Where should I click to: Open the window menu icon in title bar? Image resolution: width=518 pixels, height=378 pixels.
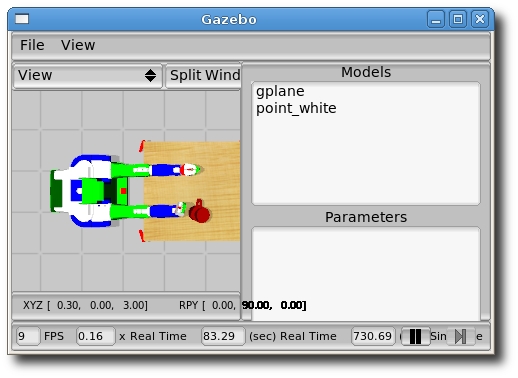pos(22,19)
